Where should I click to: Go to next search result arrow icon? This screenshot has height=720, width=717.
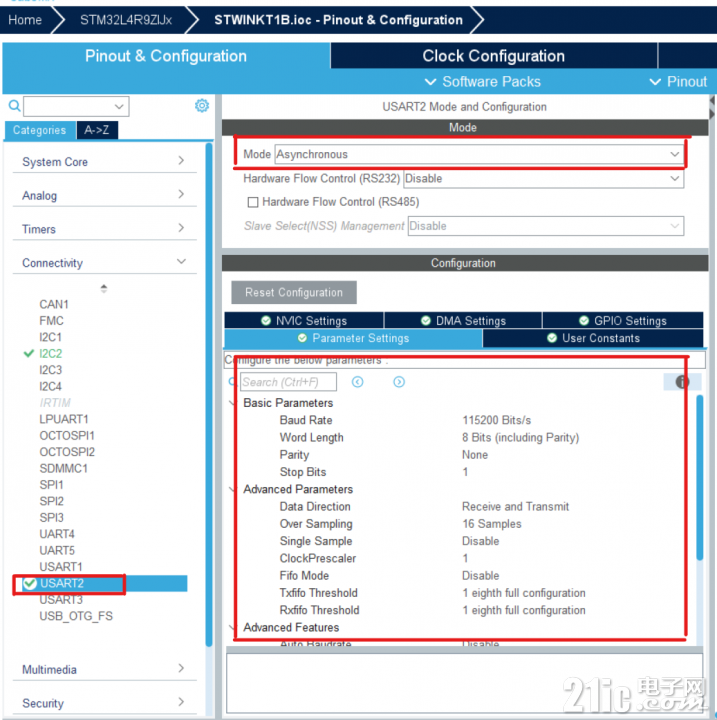[399, 382]
